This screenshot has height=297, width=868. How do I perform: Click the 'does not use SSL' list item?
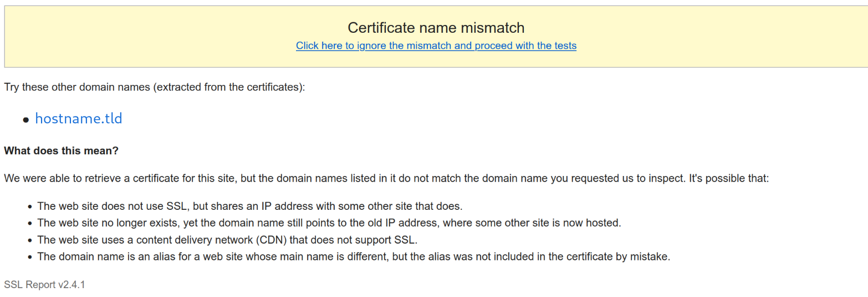[x=249, y=206]
